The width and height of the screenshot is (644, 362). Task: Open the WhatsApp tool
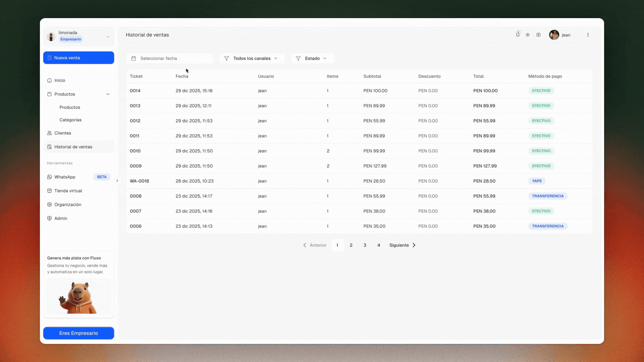pos(65,177)
